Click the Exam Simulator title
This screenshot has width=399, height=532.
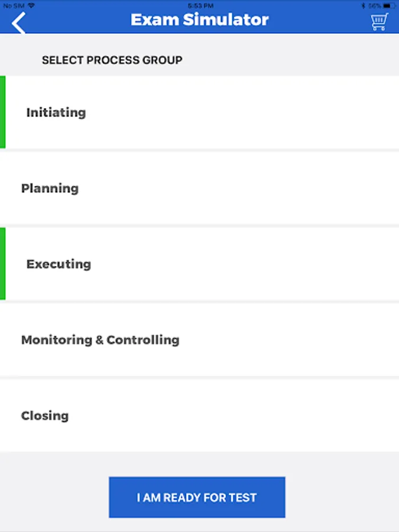199,20
